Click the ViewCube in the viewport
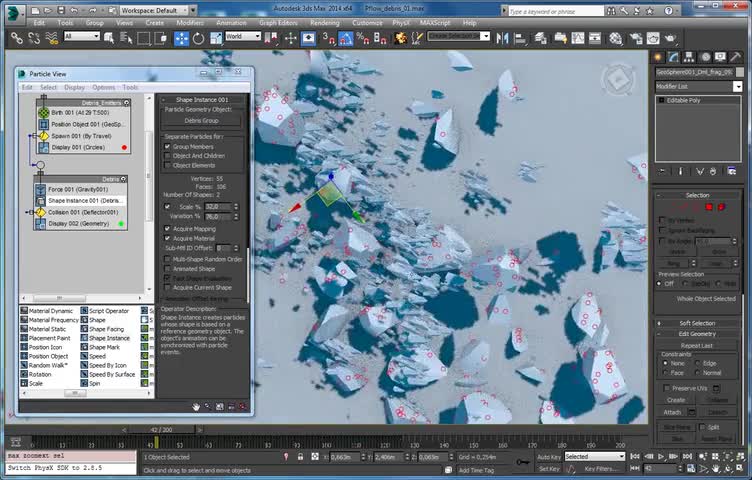The image size is (752, 480). coord(618,80)
